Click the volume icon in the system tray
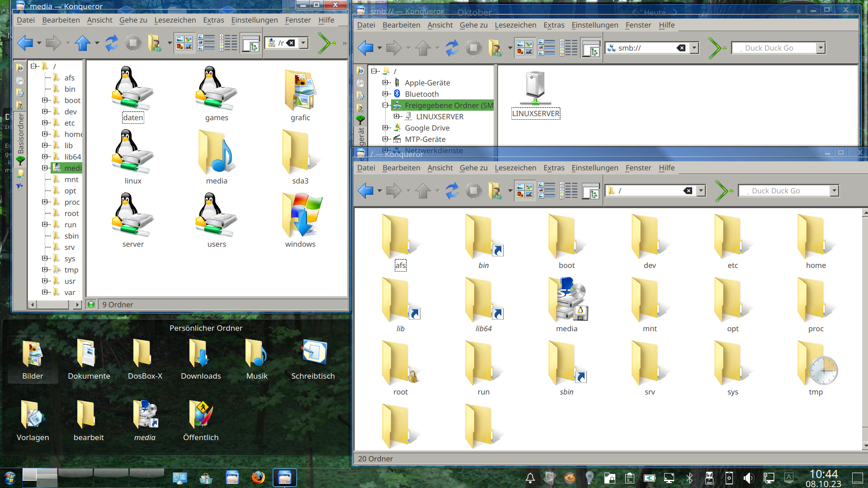868x488 pixels. [748, 478]
